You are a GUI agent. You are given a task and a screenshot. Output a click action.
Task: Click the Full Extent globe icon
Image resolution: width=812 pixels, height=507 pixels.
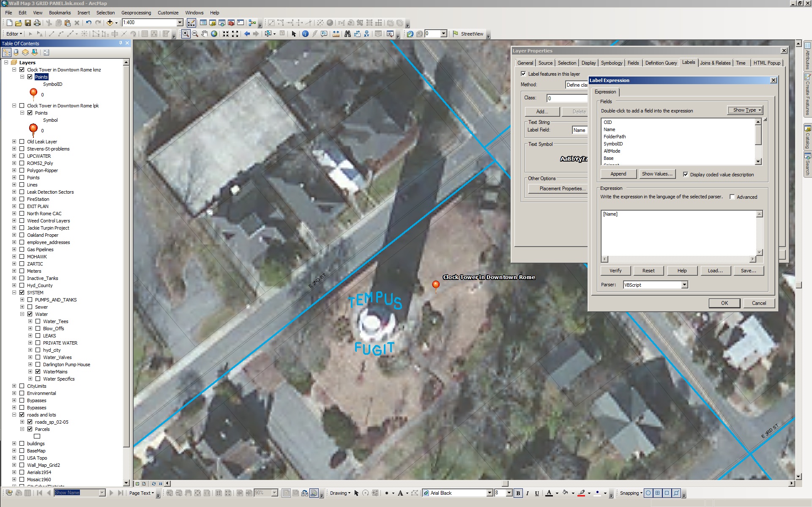214,34
